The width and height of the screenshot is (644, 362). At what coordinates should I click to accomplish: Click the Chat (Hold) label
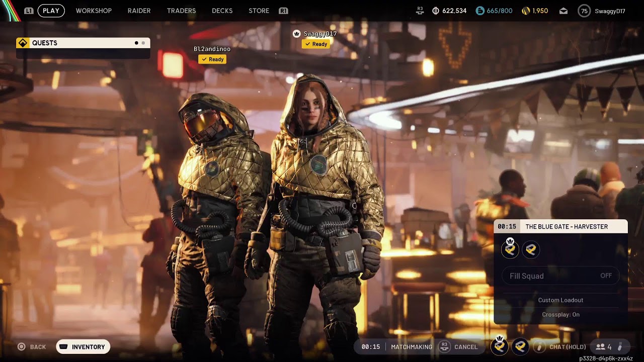568,347
